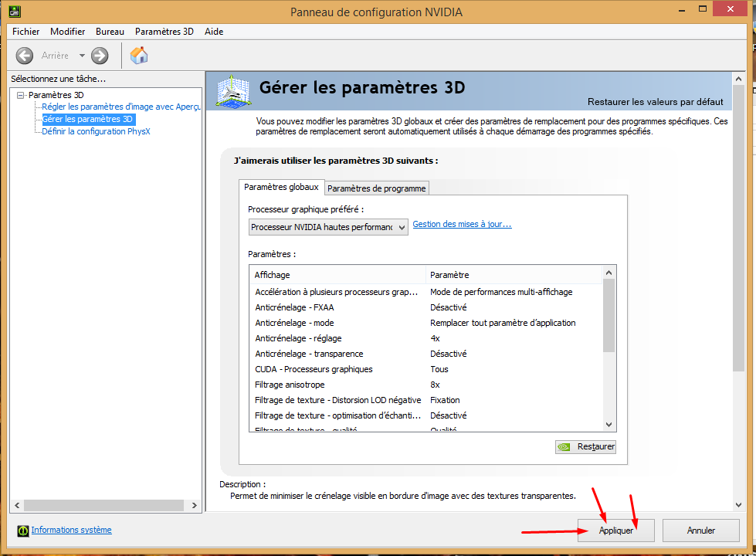Click Restaurer les valeurs par défaut
The image size is (756, 556).
point(656,102)
